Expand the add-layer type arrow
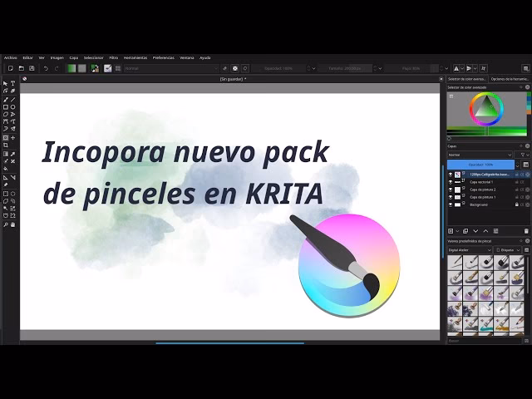Viewport: 532px width, 399px height. tap(457, 231)
